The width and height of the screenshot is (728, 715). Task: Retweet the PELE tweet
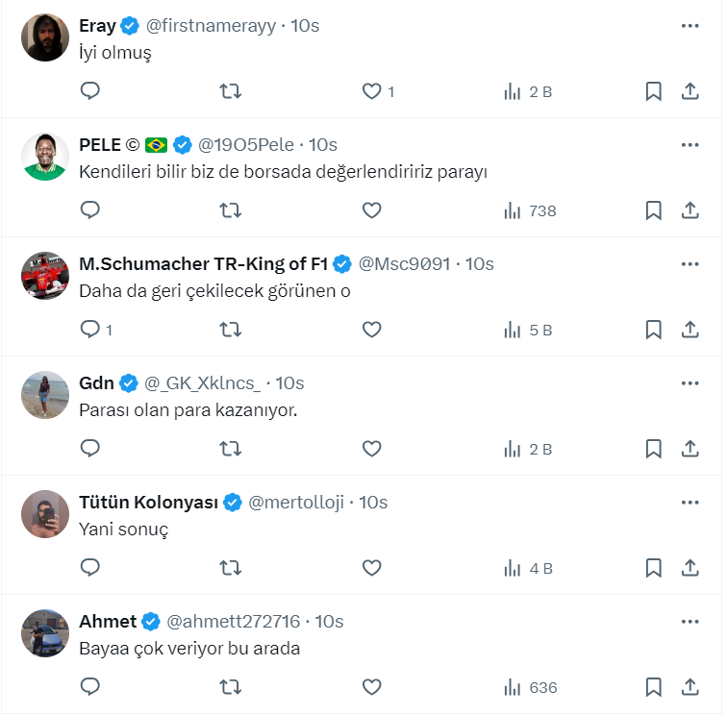(x=231, y=210)
